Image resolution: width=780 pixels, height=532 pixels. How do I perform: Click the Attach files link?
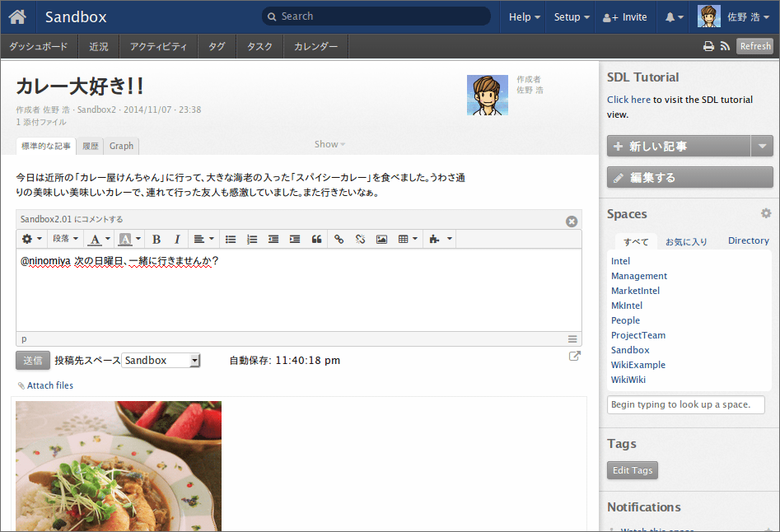coord(49,385)
